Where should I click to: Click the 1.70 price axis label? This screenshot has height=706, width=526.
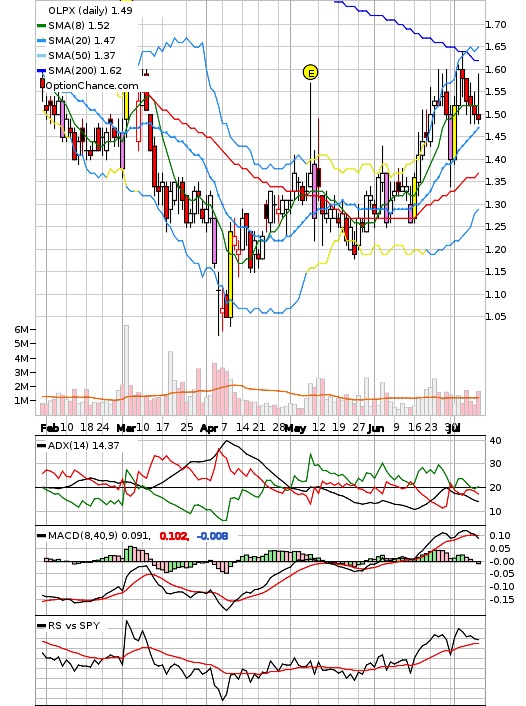(x=496, y=24)
